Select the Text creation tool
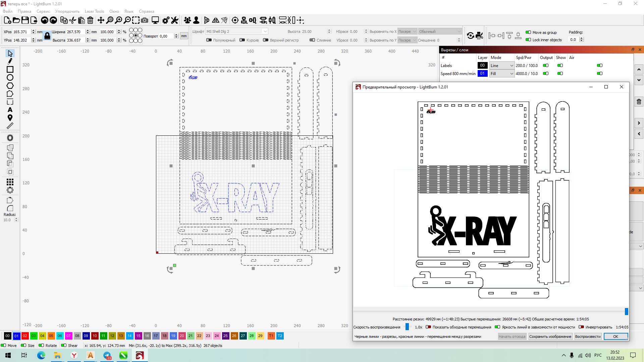The image size is (644, 362). pos(10,110)
